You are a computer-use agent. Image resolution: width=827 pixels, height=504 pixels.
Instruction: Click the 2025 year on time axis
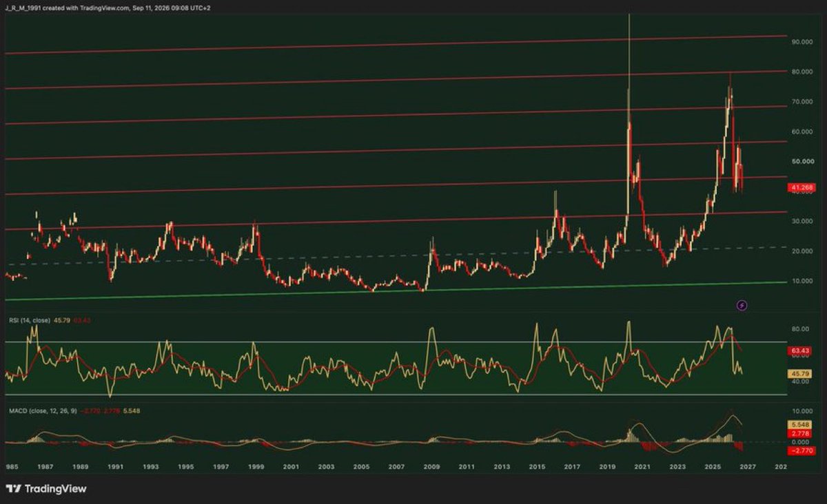click(713, 466)
